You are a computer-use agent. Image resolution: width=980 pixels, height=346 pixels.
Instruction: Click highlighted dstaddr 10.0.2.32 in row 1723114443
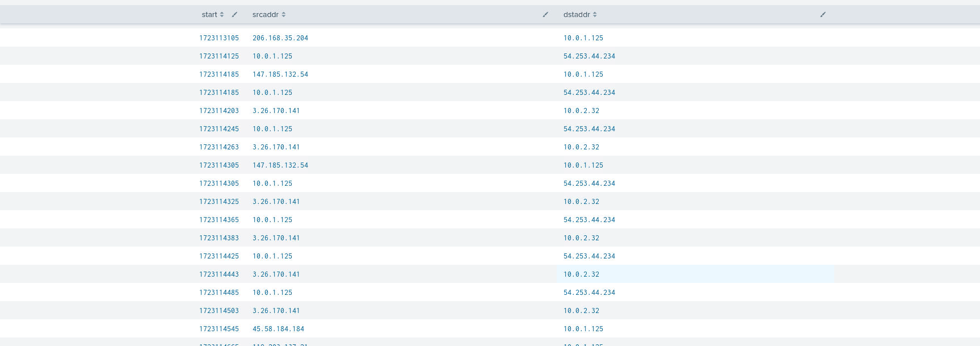(581, 274)
